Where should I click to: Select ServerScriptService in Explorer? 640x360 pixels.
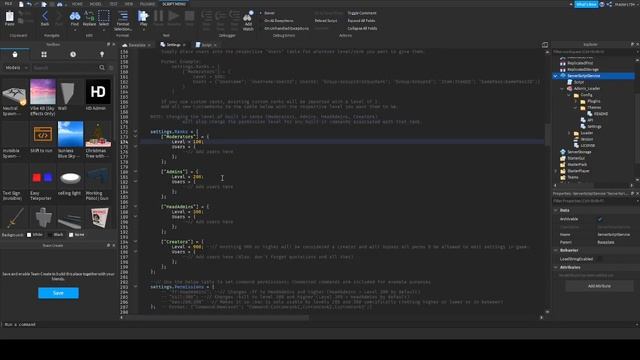[583, 76]
